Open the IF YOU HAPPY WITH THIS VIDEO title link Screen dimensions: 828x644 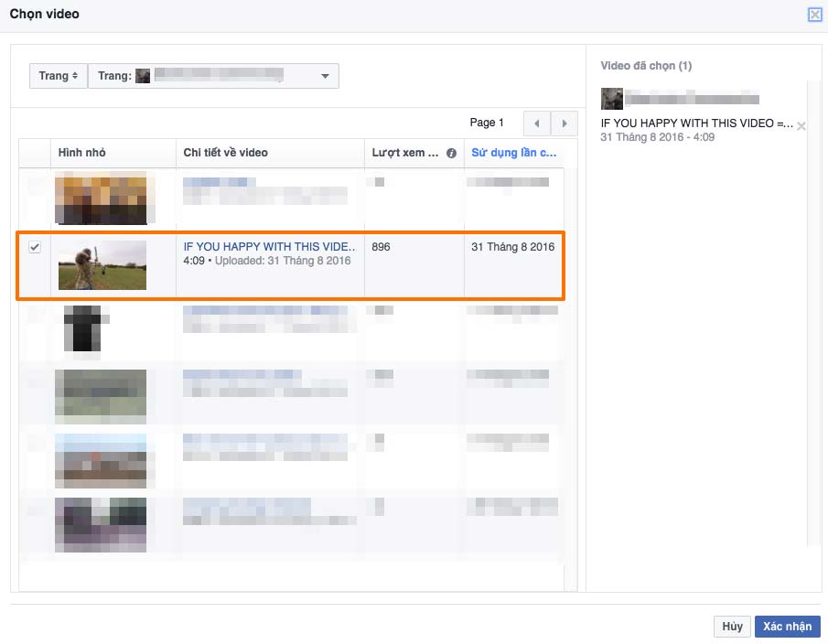269,246
